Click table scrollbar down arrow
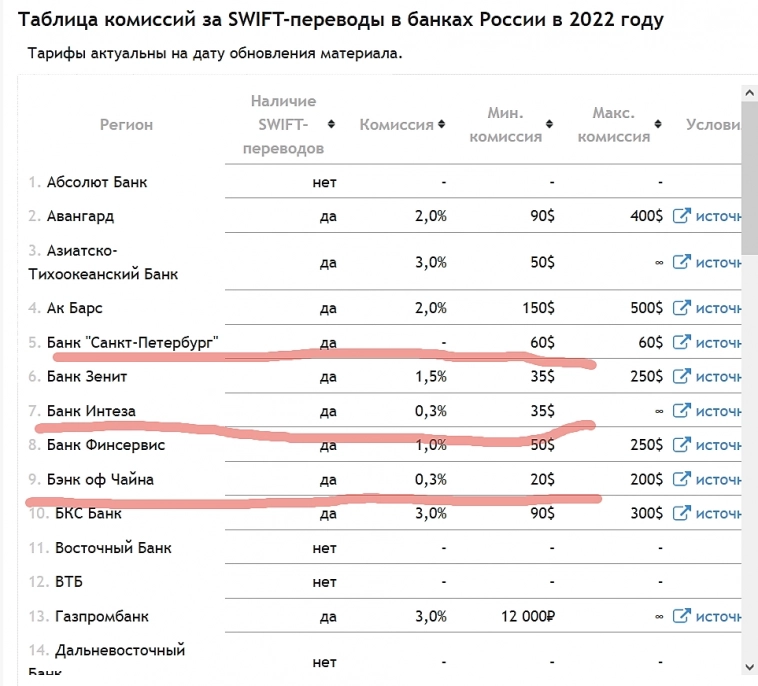The height and width of the screenshot is (686, 758). coord(749,667)
